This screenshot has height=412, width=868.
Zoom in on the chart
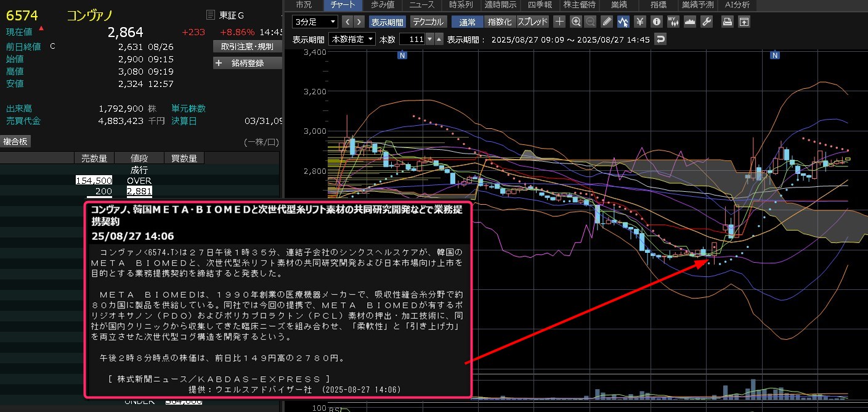(x=576, y=22)
